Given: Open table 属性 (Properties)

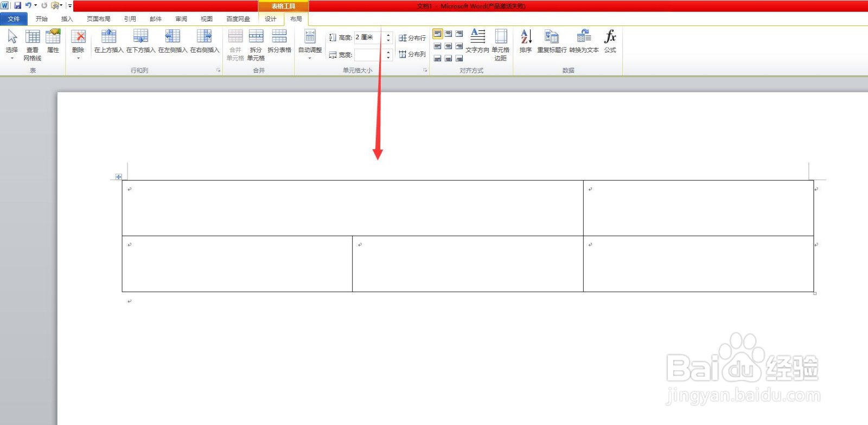Looking at the screenshot, I should [x=53, y=41].
